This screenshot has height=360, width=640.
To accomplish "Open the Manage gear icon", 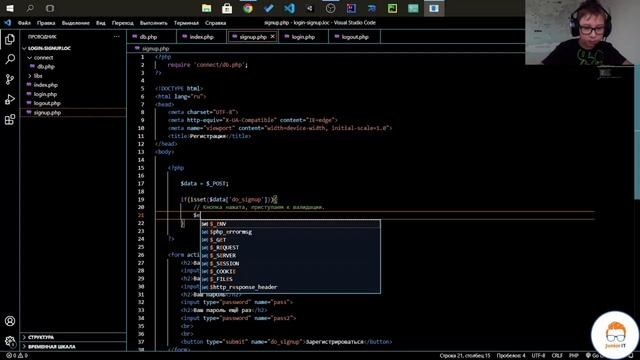I will click(x=10, y=341).
